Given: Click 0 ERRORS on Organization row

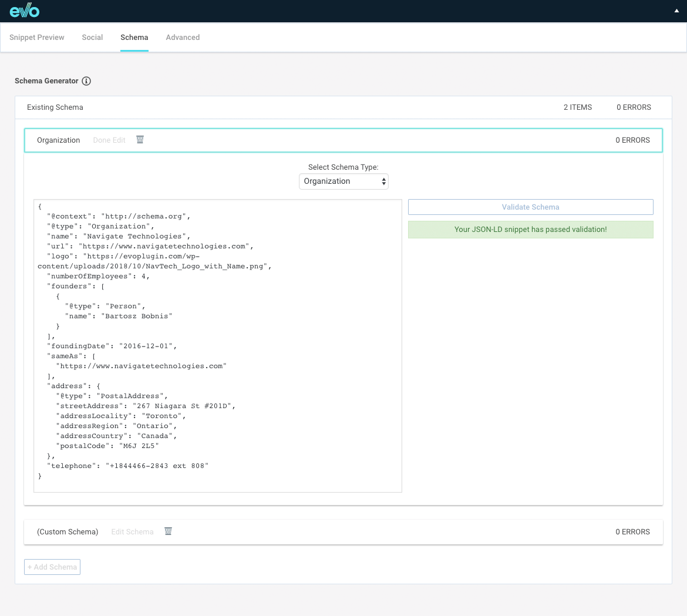Looking at the screenshot, I should coord(632,140).
